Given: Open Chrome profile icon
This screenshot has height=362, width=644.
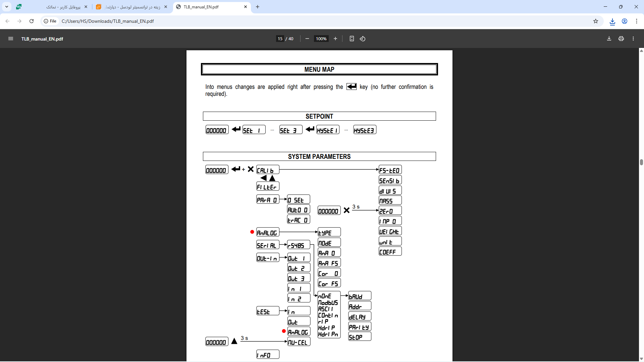Looking at the screenshot, I should coord(624,21).
